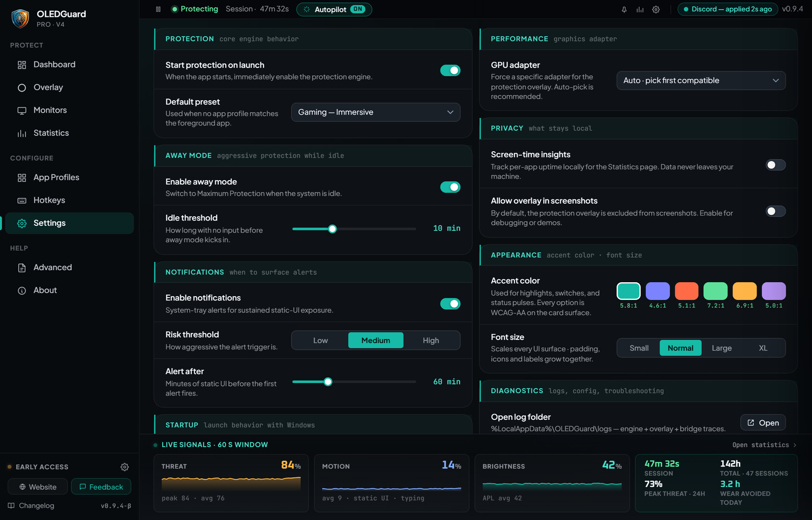Image resolution: width=812 pixels, height=520 pixels.
Task: Click the Threat signal card
Action: (x=231, y=483)
